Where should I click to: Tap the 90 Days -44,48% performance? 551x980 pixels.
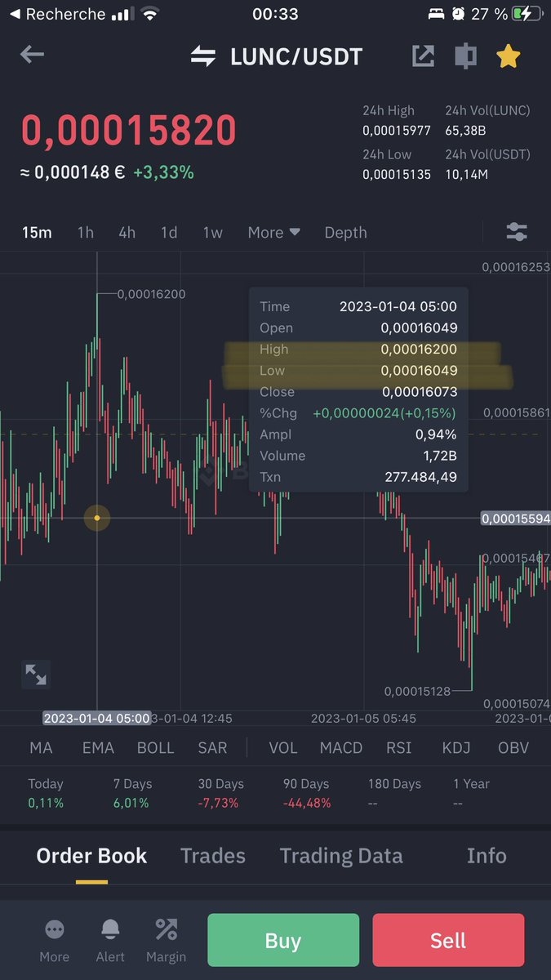point(307,793)
